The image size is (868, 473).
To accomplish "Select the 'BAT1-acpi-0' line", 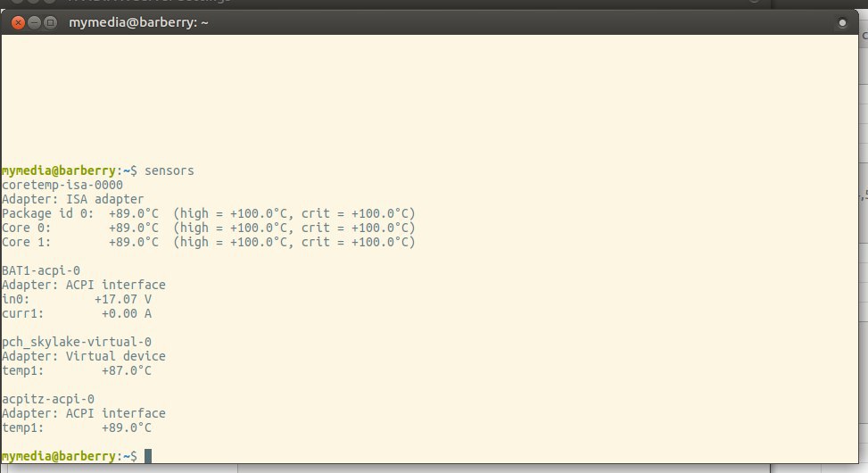I will [41, 270].
